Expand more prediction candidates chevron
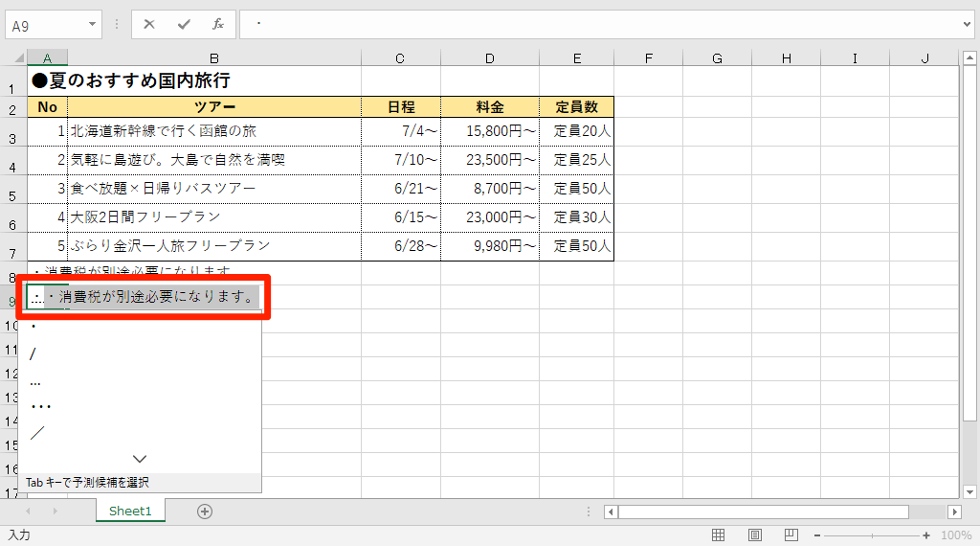This screenshot has height=546, width=980. click(x=140, y=459)
